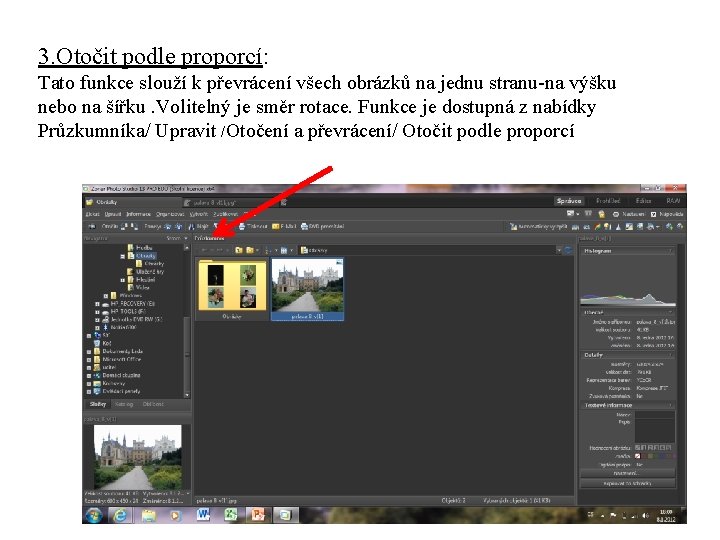Click the Nastavení settings button
The width and height of the screenshot is (720, 540).
tap(629, 214)
